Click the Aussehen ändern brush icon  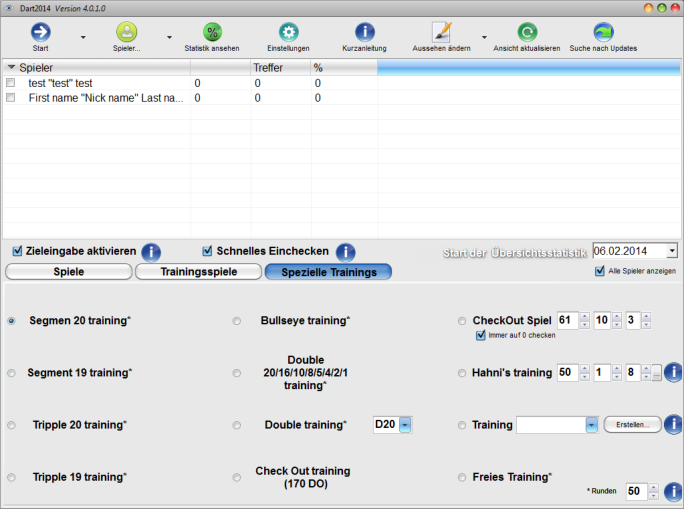tap(441, 32)
